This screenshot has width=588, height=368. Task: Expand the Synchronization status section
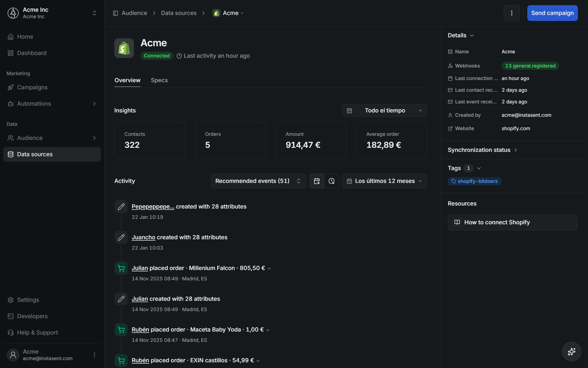pos(482,150)
